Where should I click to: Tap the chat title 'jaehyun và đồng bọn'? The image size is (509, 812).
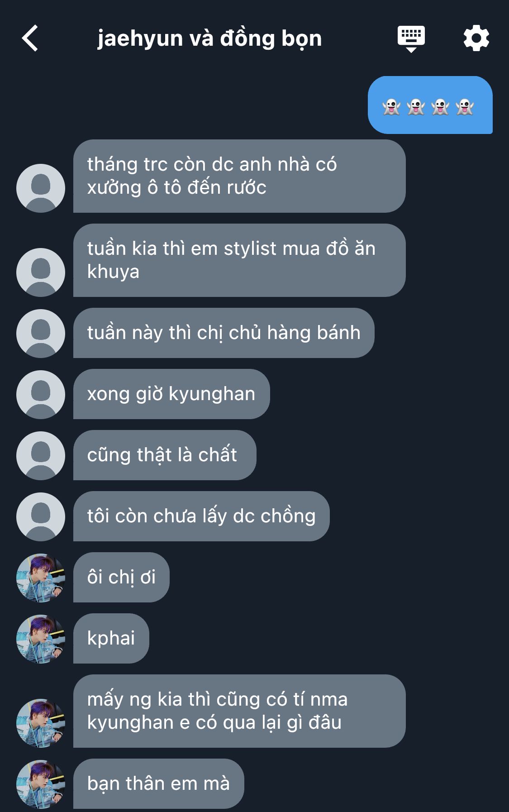point(209,38)
